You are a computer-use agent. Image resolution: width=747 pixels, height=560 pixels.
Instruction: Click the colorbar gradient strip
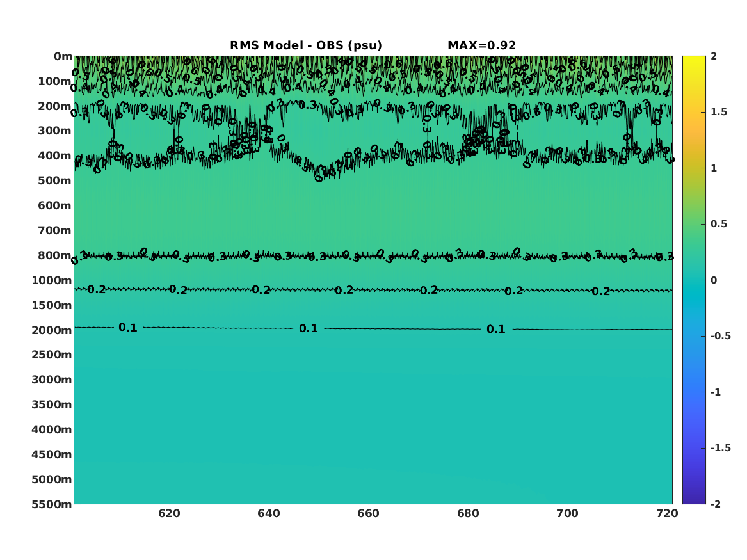(x=694, y=280)
